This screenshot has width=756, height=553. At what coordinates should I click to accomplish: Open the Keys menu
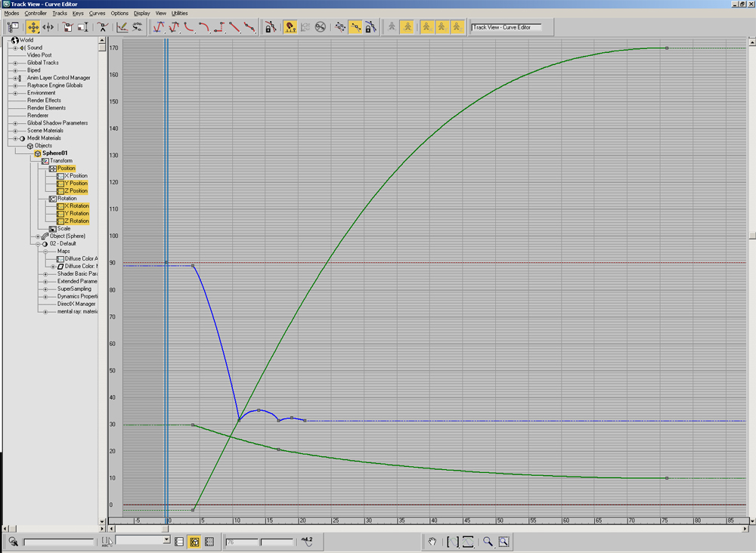pos(78,13)
